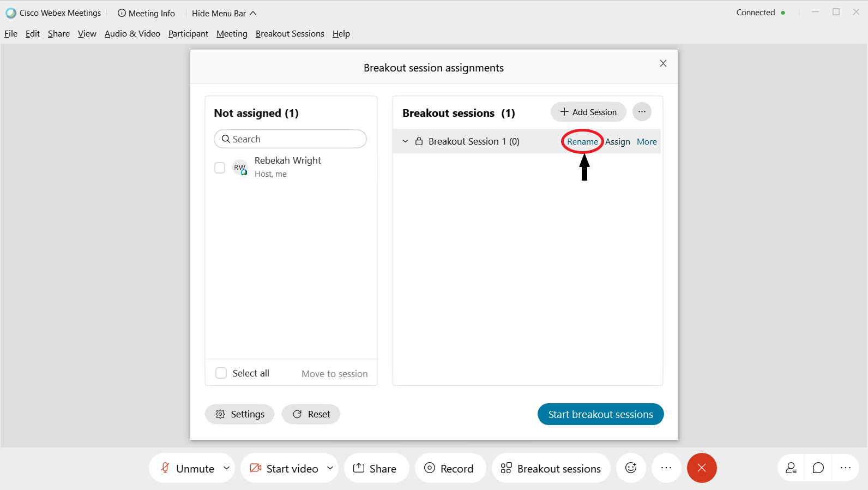Open the panel options ellipsis at bottom right
Image resolution: width=868 pixels, height=490 pixels.
point(846,468)
